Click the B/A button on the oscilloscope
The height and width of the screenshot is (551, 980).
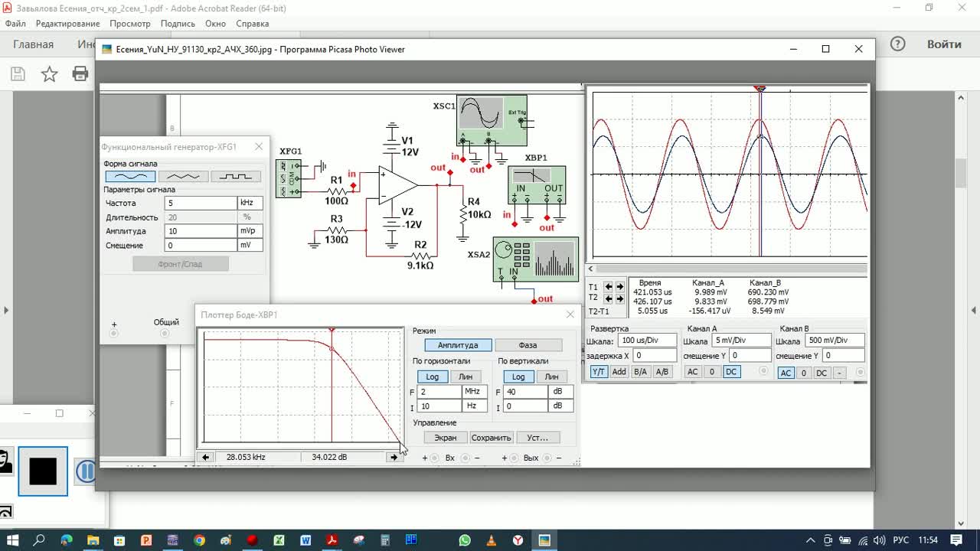pos(640,372)
